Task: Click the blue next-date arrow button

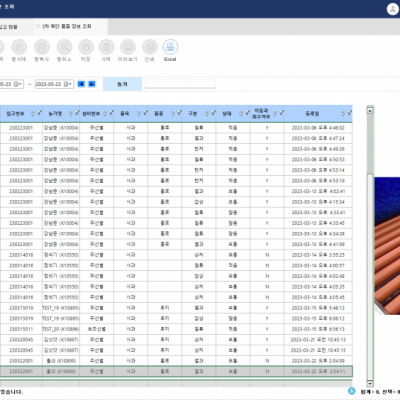Action: pyautogui.click(x=92, y=84)
